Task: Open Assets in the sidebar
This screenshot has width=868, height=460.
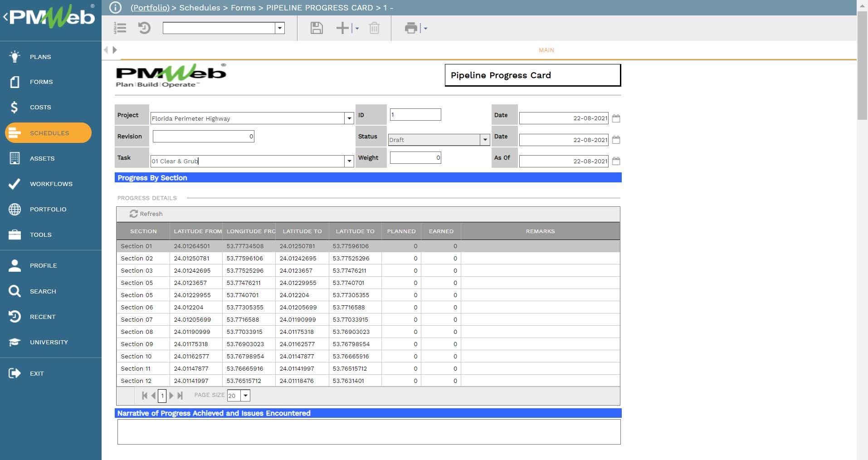Action: tap(42, 158)
